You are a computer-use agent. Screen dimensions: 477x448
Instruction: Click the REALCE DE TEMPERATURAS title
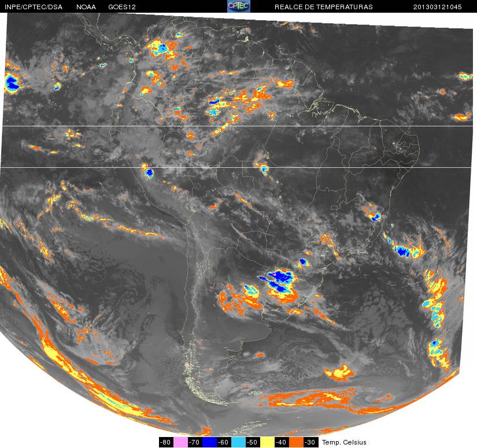click(x=324, y=7)
